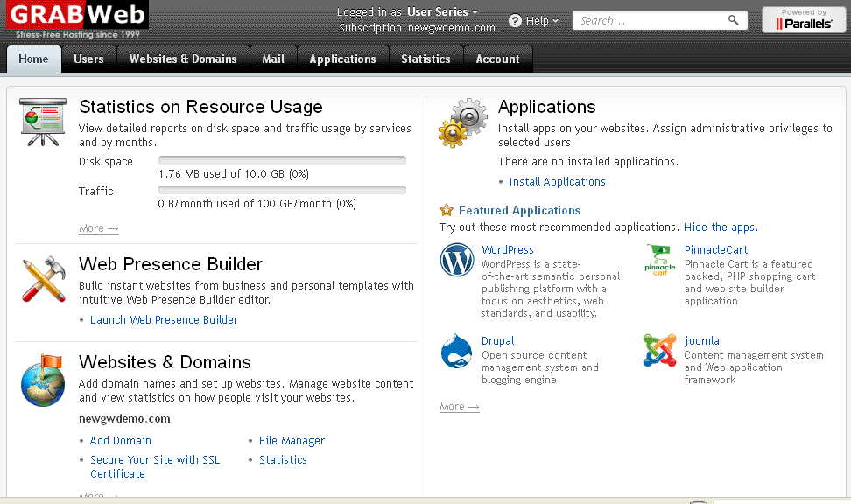
Task: Click the Websites & Domains globe icon
Action: 44,379
